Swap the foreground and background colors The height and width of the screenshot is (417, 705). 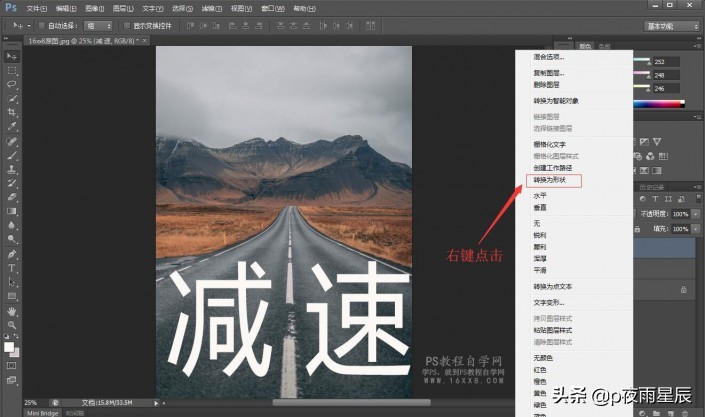(x=16, y=336)
